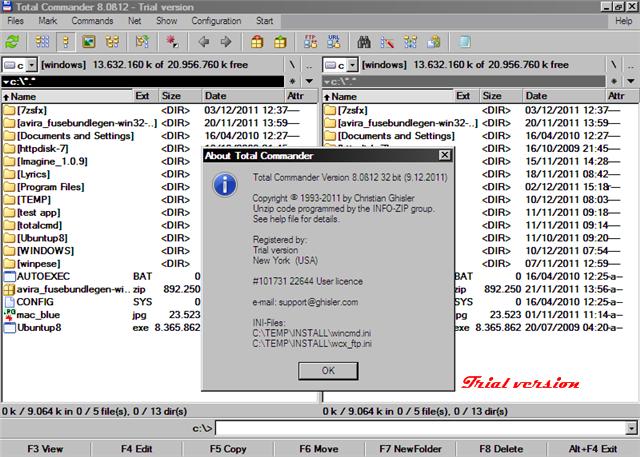
Task: Click the F3 View button
Action: 45,449
